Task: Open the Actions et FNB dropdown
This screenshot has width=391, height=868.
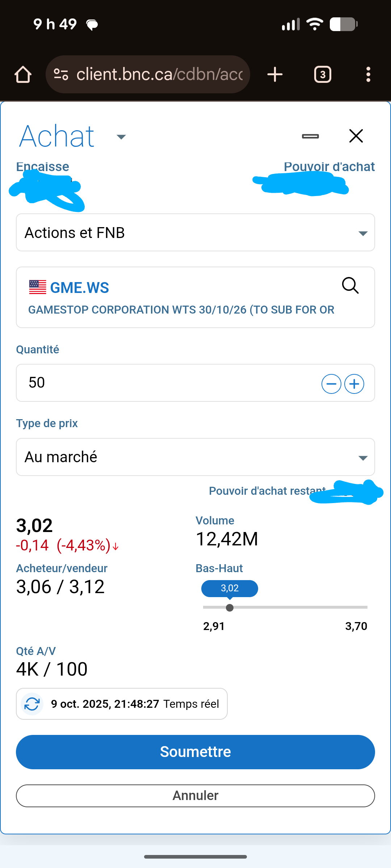Action: (x=195, y=233)
